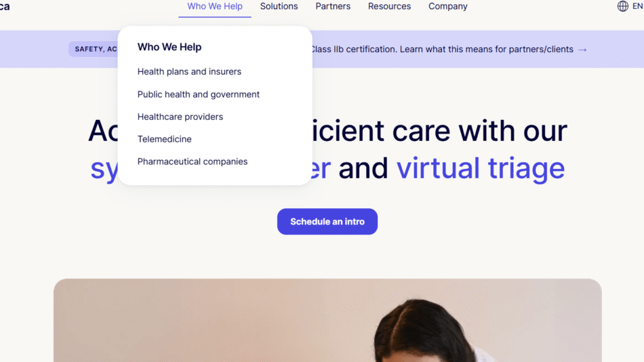This screenshot has height=362, width=644.
Task: Click the hero photo of the woman
Action: tap(327, 321)
